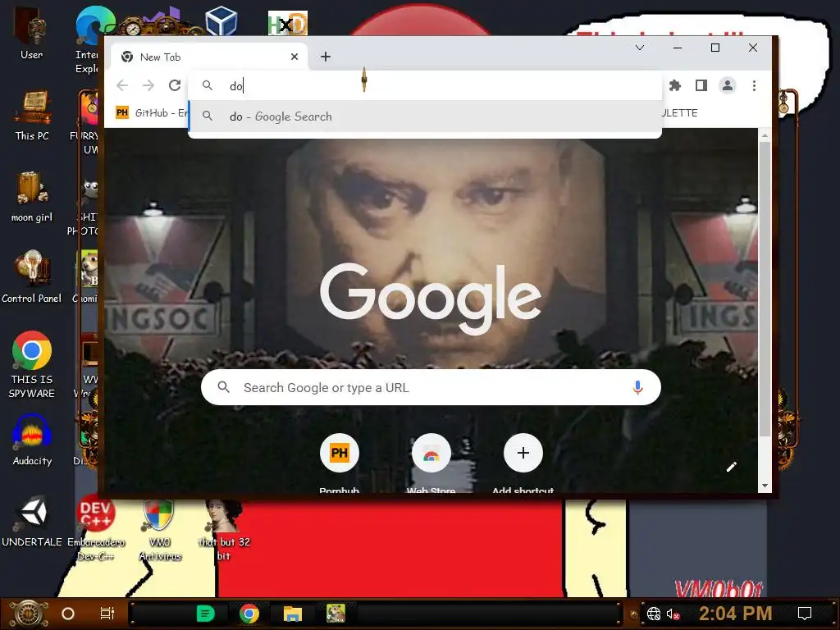Start voice search microphone
840x630 pixels.
point(637,387)
